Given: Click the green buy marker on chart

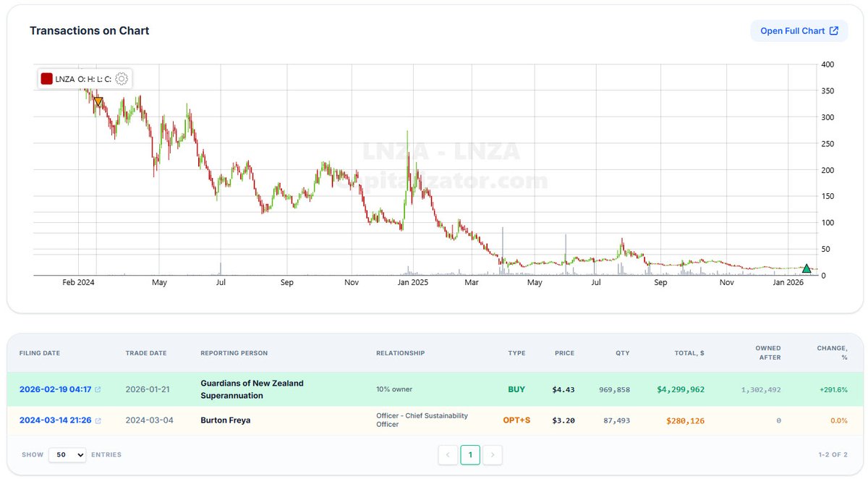Looking at the screenshot, I should point(807,268).
